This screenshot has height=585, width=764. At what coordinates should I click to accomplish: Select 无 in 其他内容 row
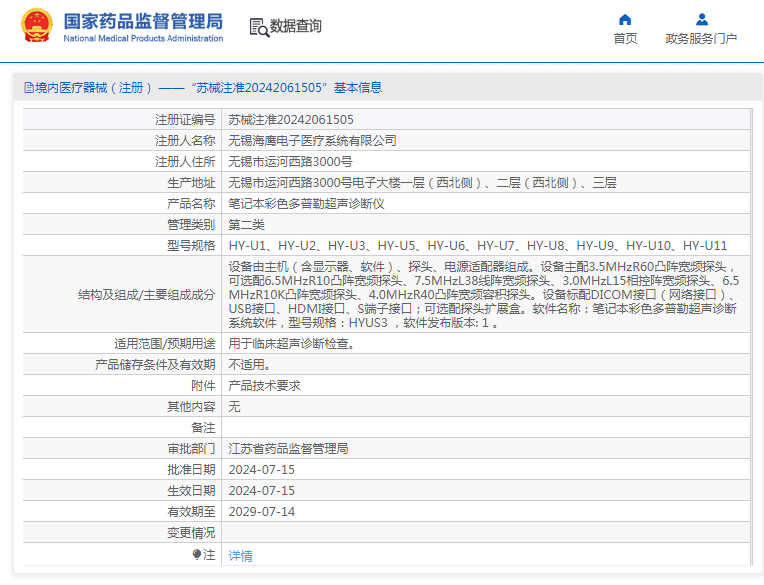coord(234,407)
